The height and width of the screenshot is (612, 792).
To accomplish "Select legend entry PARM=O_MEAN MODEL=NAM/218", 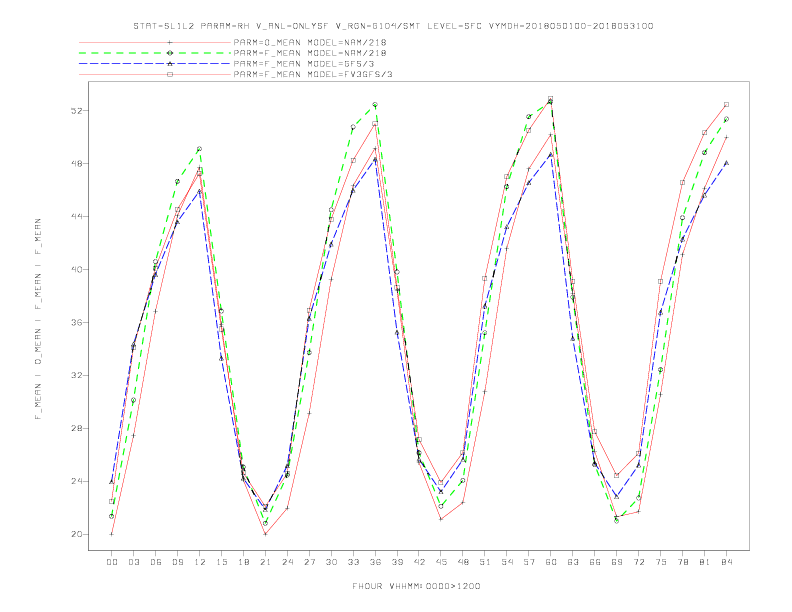I will (310, 42).
